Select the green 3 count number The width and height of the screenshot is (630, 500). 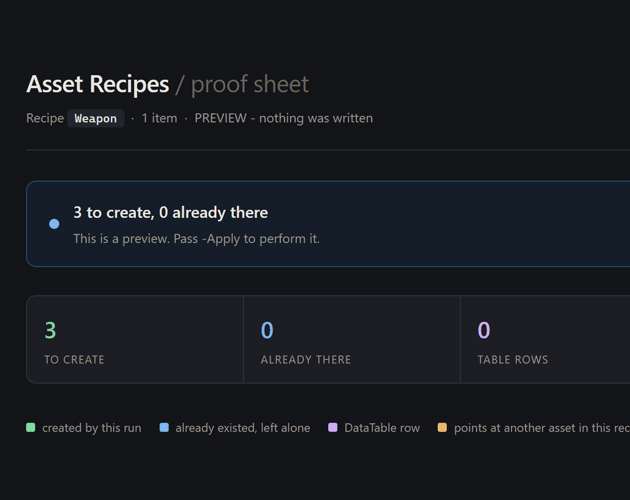point(50,330)
